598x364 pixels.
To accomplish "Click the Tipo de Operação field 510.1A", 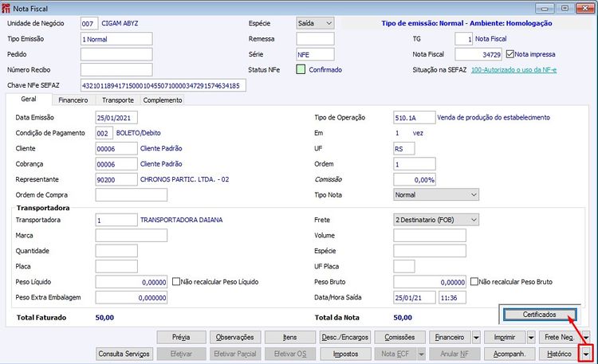I will (414, 118).
